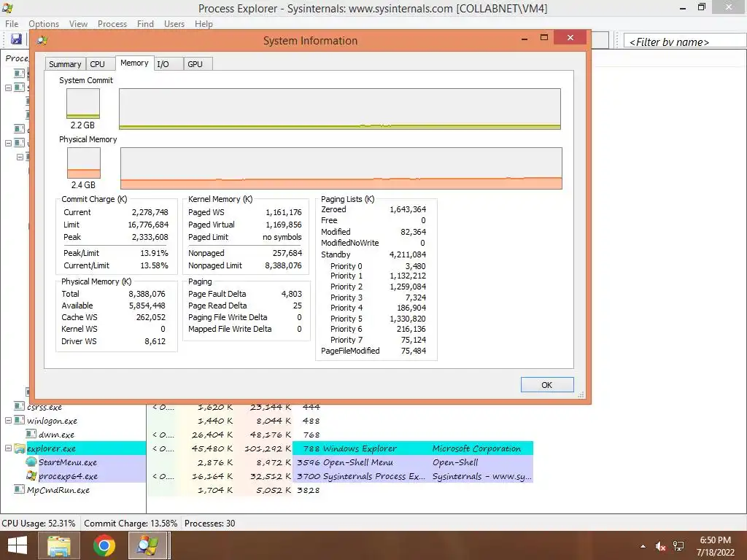747x560 pixels.
Task: Click the Page Fault Delta value 4,803
Action: (292, 294)
